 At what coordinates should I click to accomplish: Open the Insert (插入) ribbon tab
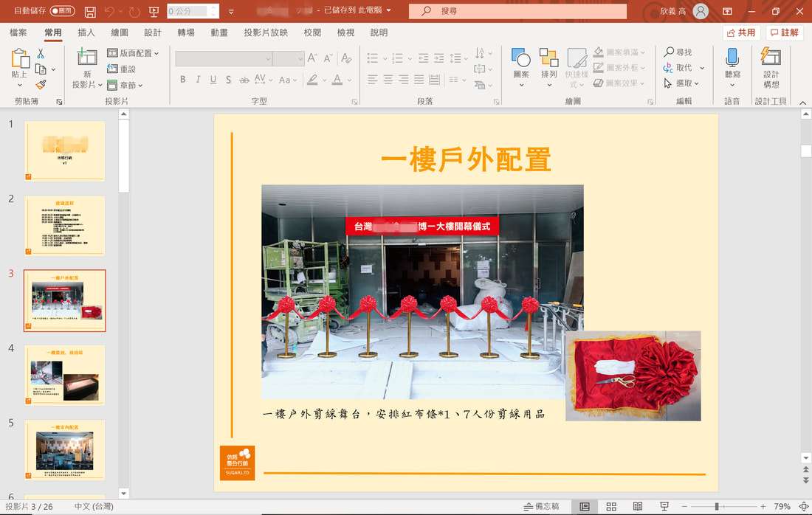click(86, 32)
